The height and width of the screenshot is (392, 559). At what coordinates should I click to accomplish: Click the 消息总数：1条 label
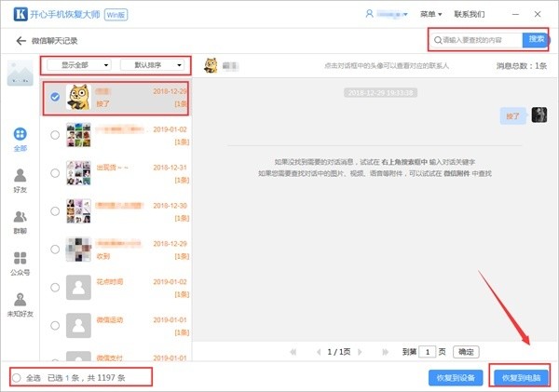521,66
